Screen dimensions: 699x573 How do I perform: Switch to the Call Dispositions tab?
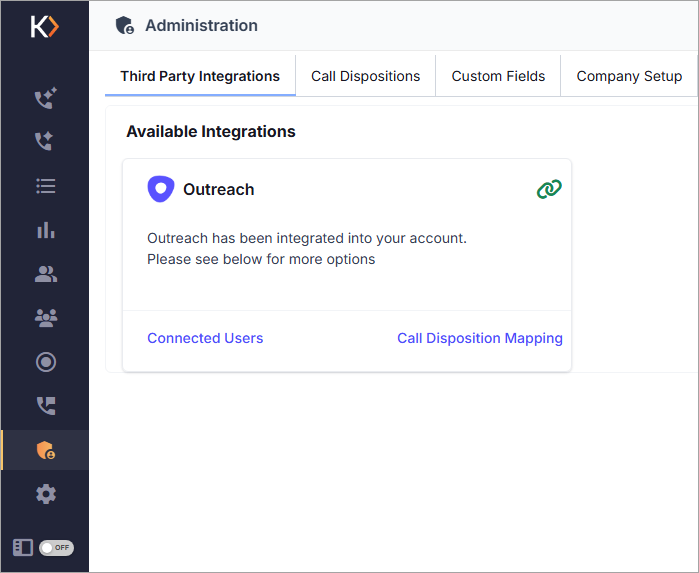coord(366,76)
